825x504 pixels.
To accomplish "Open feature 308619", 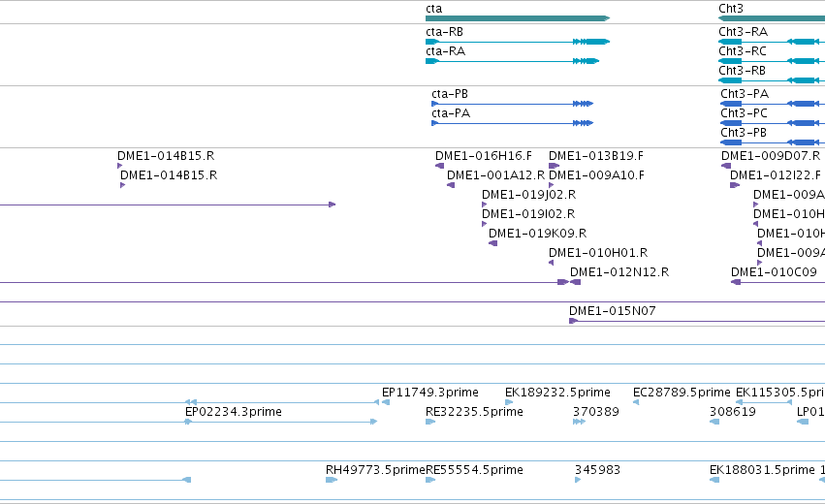I will [733, 413].
